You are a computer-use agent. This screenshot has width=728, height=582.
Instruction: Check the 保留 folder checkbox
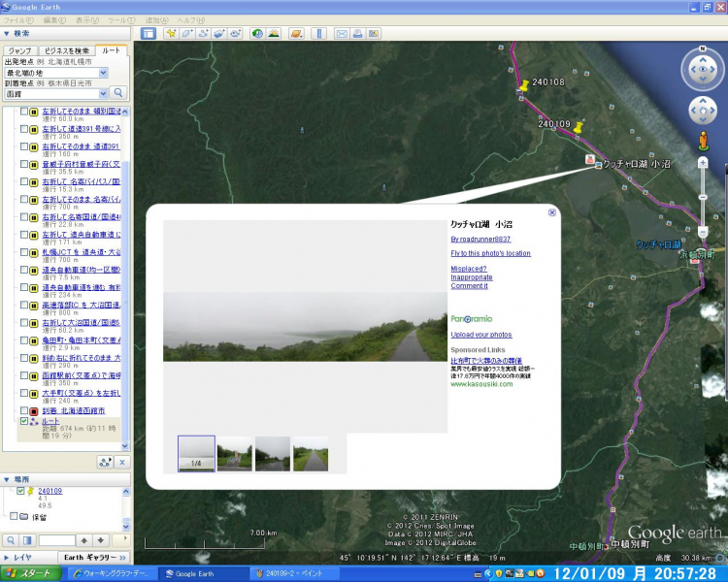(14, 517)
